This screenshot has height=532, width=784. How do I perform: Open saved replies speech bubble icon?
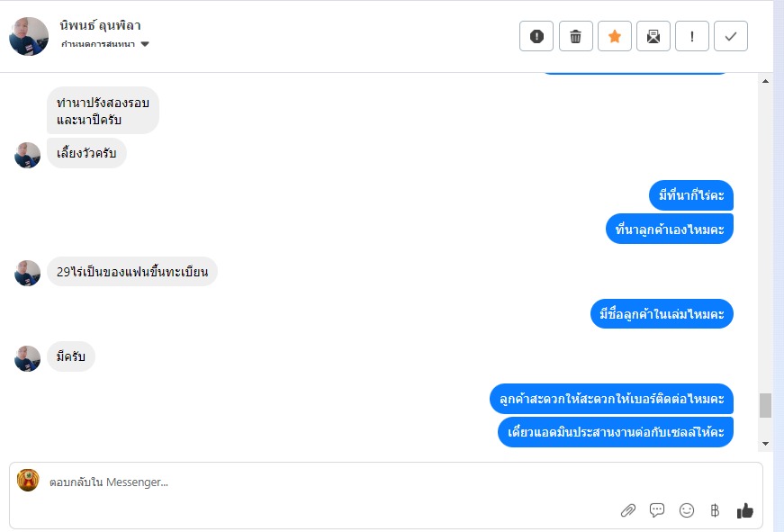(x=657, y=510)
